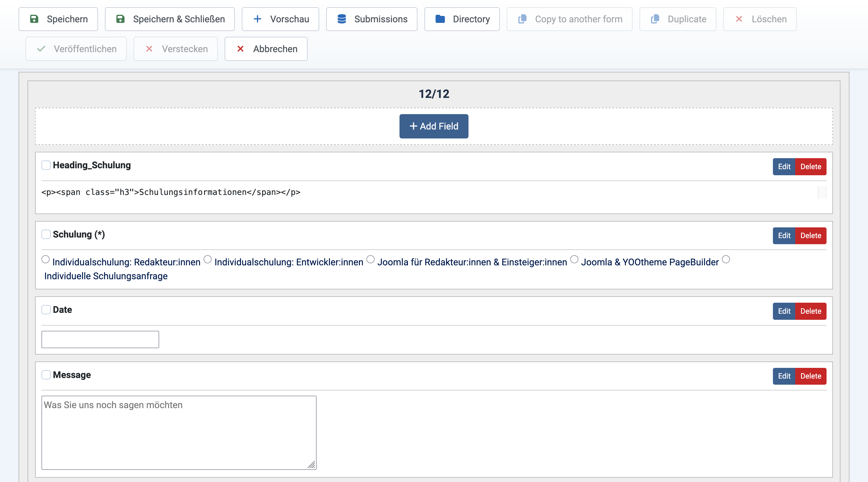Click the Date field title
The image size is (868, 482).
tap(62, 310)
